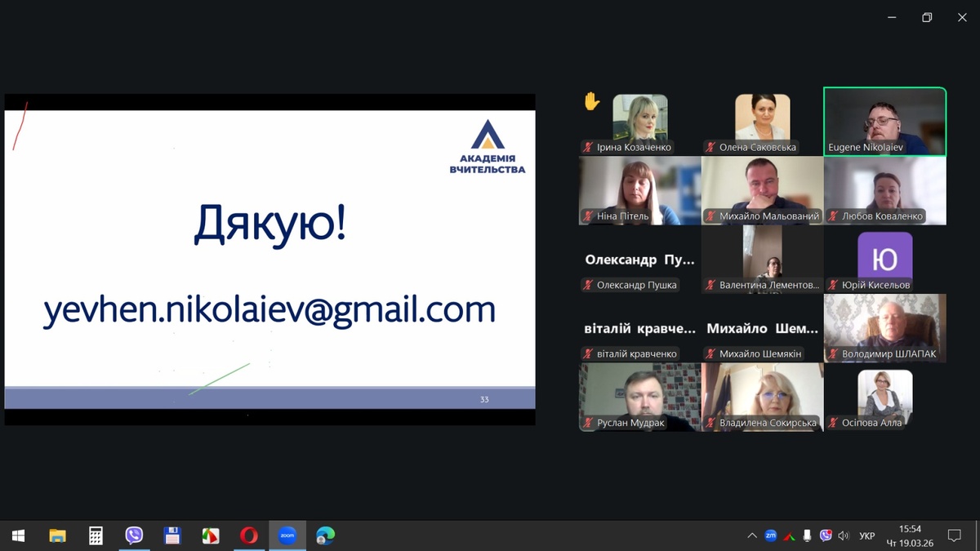Click the Zoom icon in system tray

(770, 535)
